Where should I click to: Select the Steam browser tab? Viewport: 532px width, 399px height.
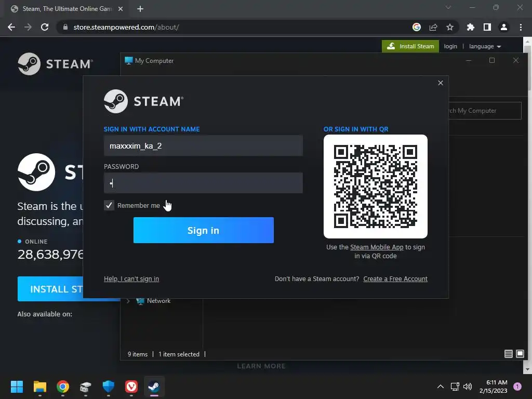point(67,9)
